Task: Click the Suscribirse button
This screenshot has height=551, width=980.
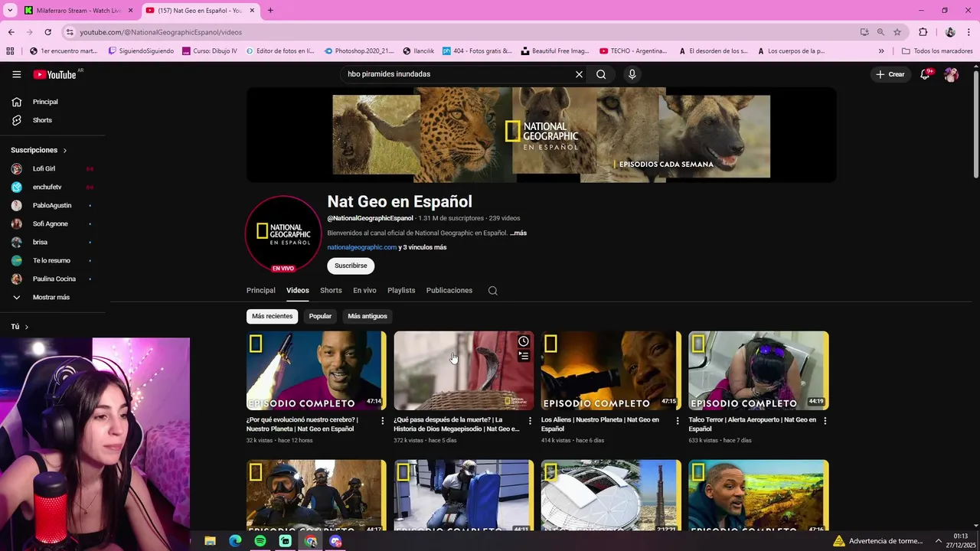Action: [x=351, y=266]
